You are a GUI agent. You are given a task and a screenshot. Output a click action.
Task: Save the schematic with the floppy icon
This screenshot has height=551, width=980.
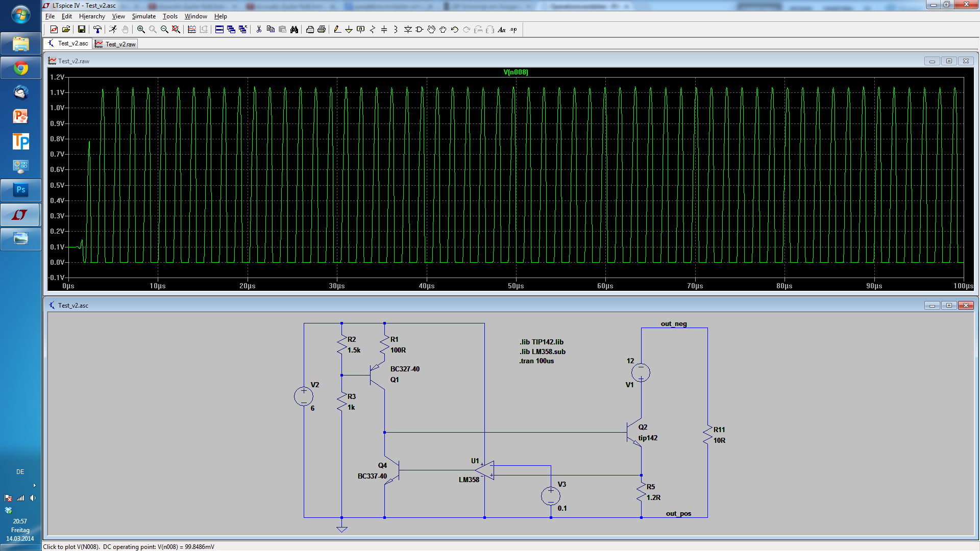click(81, 30)
